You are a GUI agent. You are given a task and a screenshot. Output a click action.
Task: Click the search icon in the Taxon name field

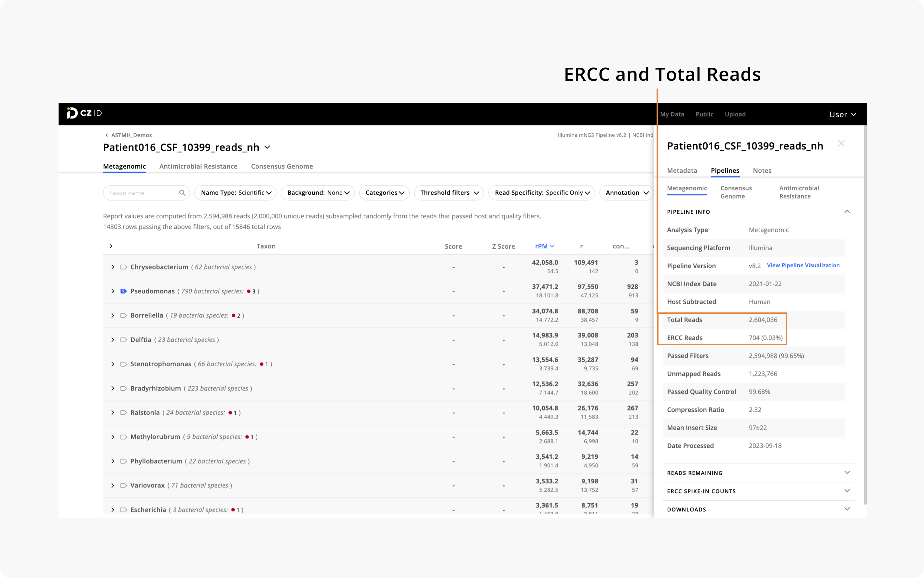pyautogui.click(x=183, y=193)
